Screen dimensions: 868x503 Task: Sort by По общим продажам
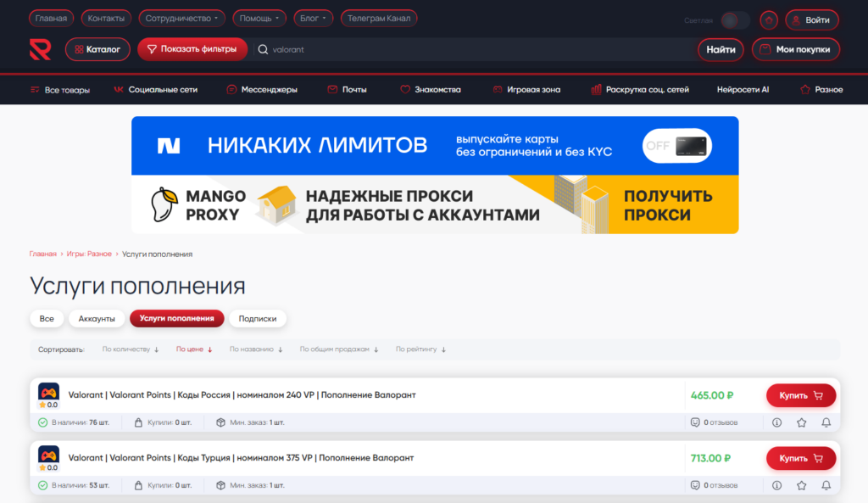339,349
